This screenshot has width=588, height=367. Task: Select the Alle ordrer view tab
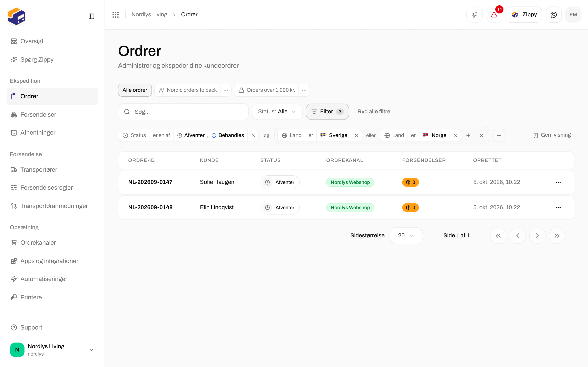click(135, 90)
